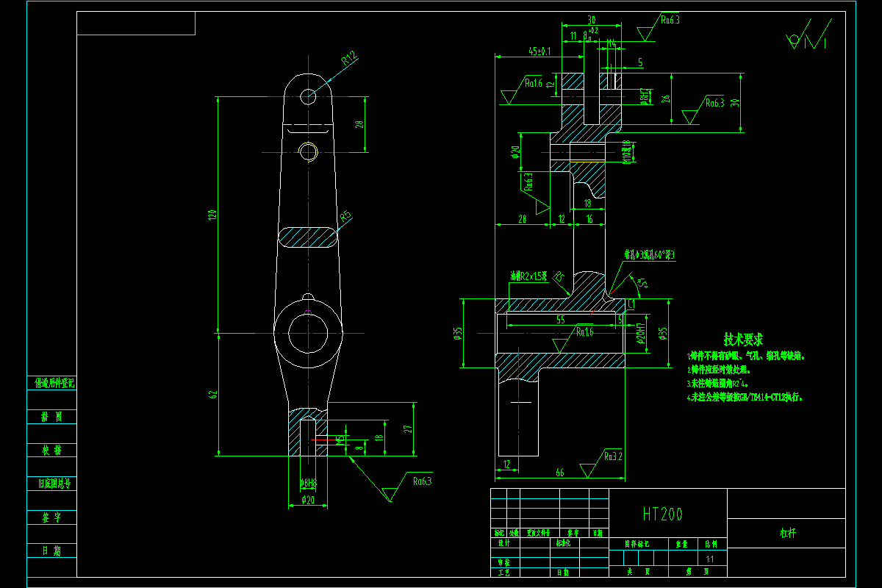The image size is (882, 588).
Task: Select the 'HT200' material text in title block
Action: pyautogui.click(x=662, y=514)
